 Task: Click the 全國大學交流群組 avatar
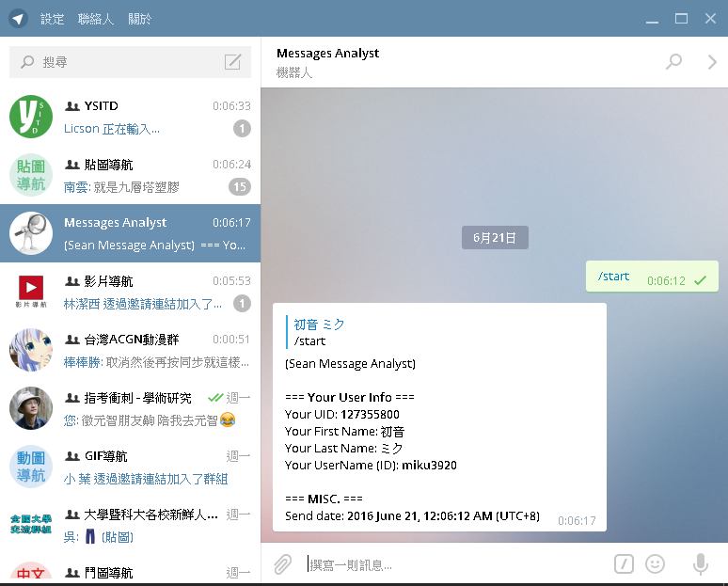click(31, 525)
